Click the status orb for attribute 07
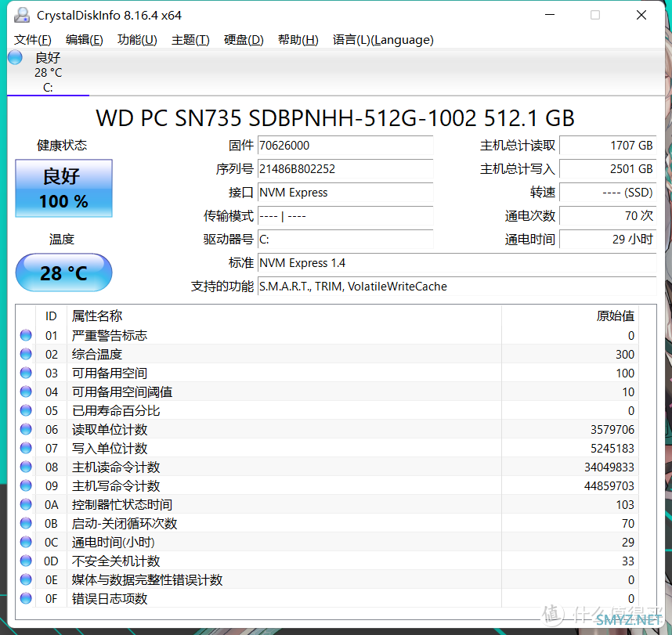Viewport: 672px width, 635px height. (26, 448)
